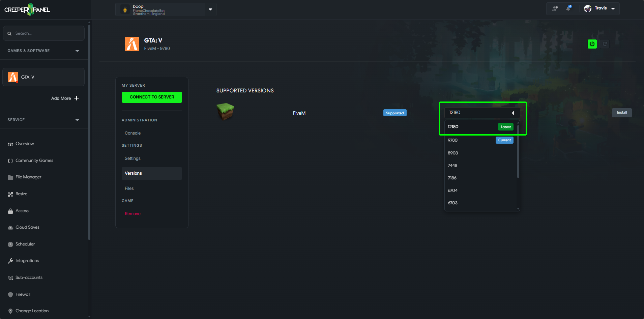Click the Access padlock icon
Image resolution: width=644 pixels, height=319 pixels.
pyautogui.click(x=10, y=211)
